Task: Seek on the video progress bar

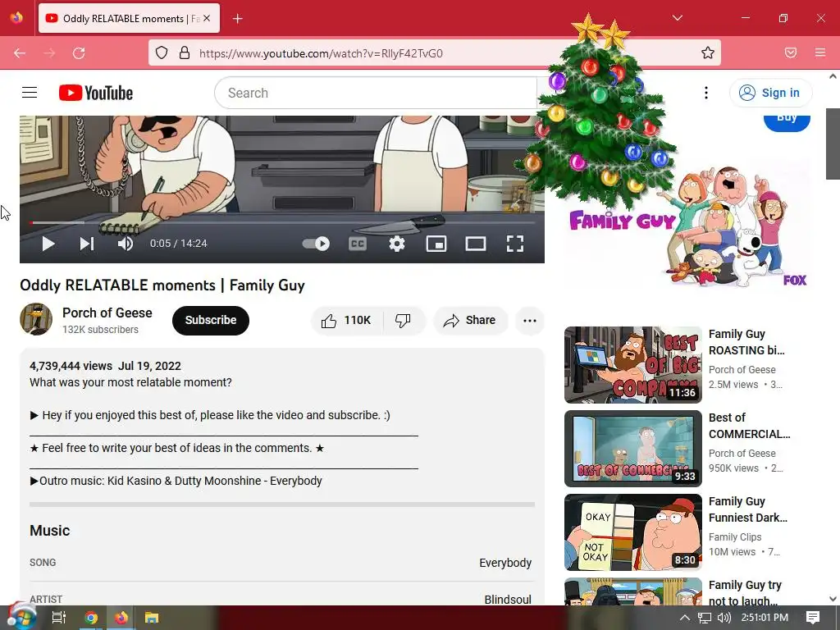Action: tap(282, 222)
